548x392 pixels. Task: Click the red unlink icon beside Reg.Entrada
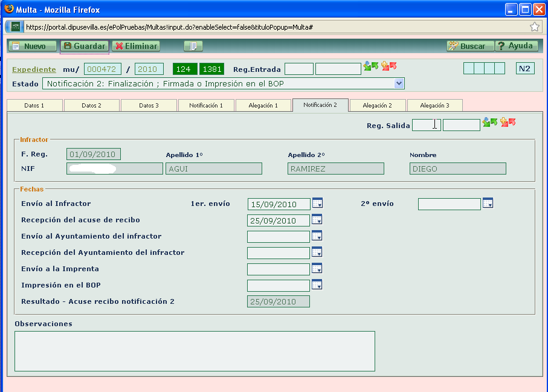pyautogui.click(x=393, y=66)
